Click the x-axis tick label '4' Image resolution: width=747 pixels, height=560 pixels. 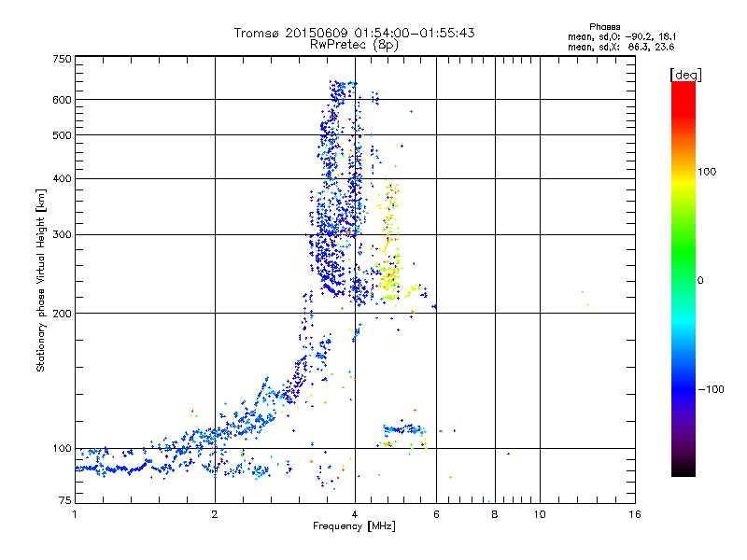click(355, 514)
